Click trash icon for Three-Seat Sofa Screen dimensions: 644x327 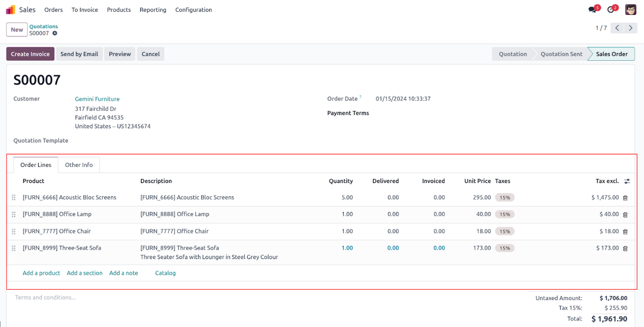pyautogui.click(x=625, y=248)
